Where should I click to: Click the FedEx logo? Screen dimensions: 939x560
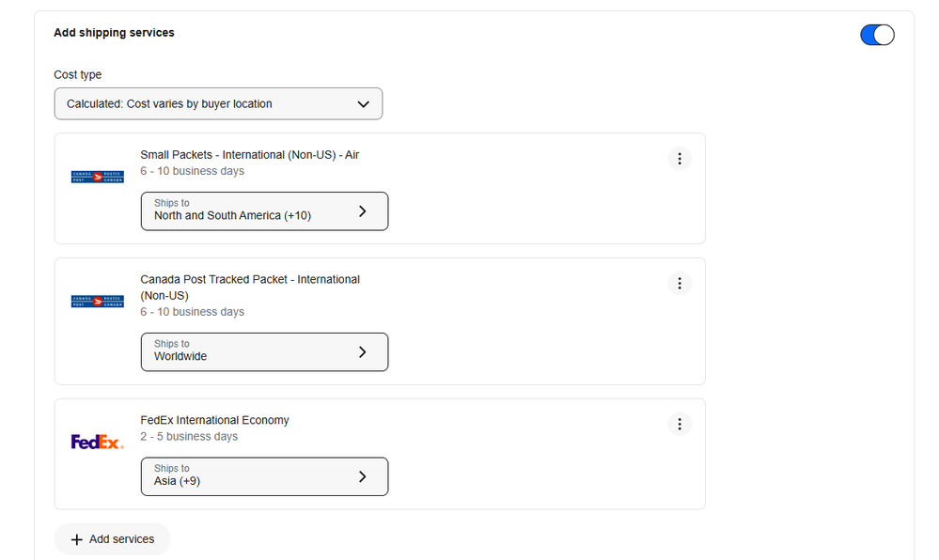point(98,442)
